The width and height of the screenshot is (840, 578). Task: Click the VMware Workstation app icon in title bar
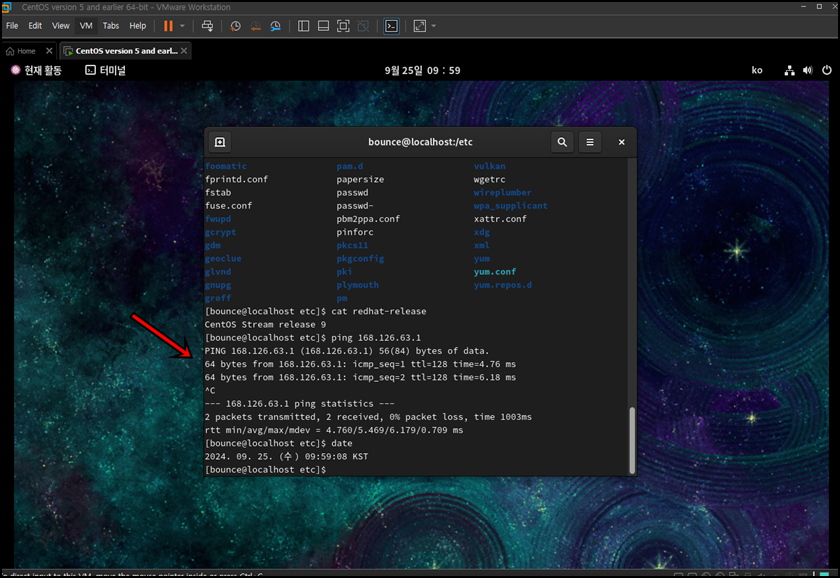point(6,7)
